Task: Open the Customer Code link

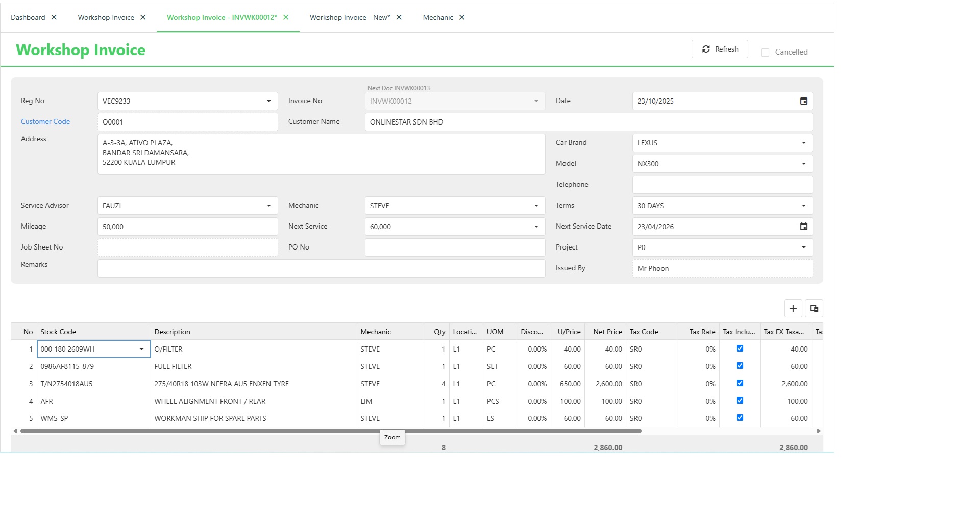Action: point(45,121)
